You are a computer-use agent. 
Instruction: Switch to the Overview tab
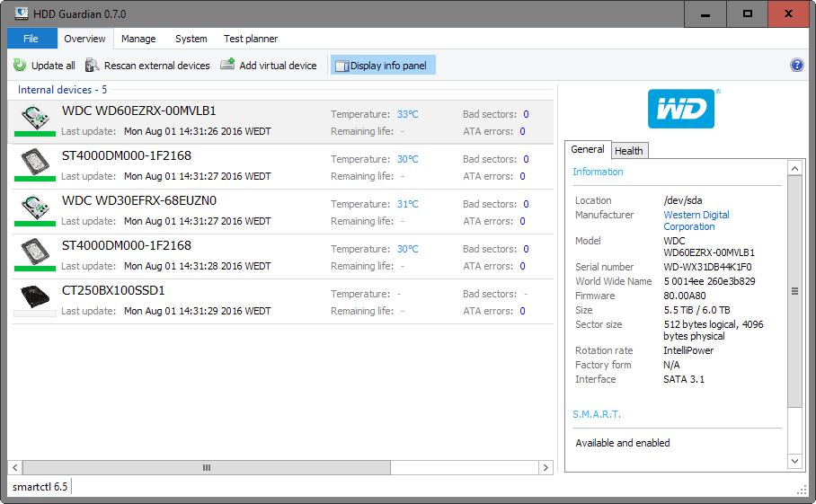pyautogui.click(x=84, y=39)
